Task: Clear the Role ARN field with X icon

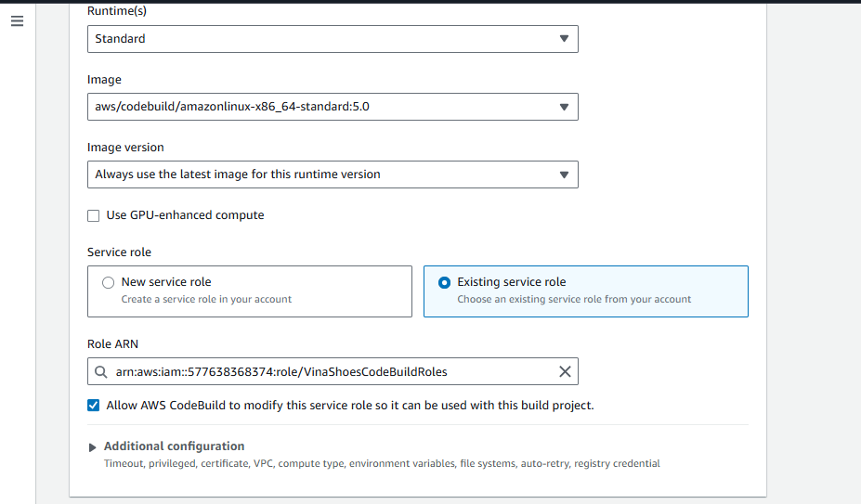Action: tap(564, 371)
